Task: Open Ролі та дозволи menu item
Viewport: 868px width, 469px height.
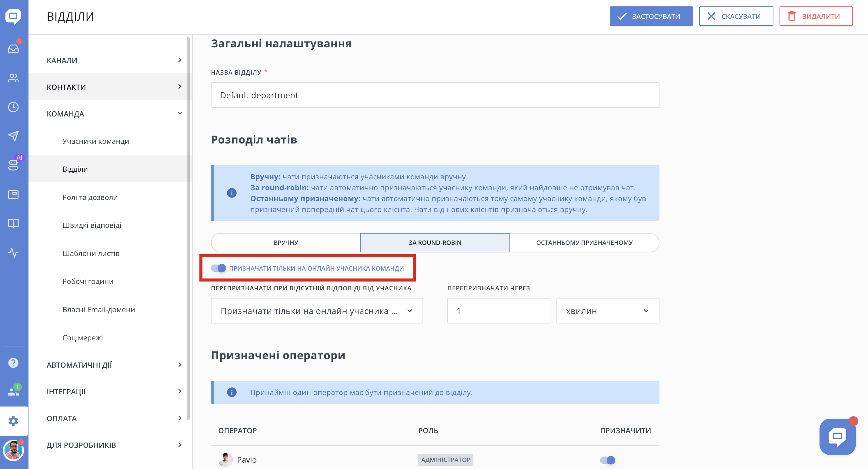Action: pos(90,197)
